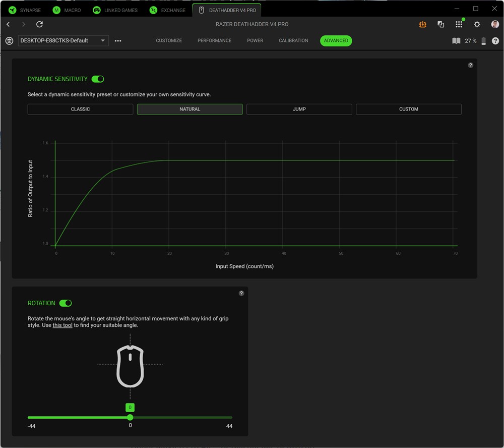Open the settings gear icon
The width and height of the screenshot is (504, 448).
click(x=477, y=24)
